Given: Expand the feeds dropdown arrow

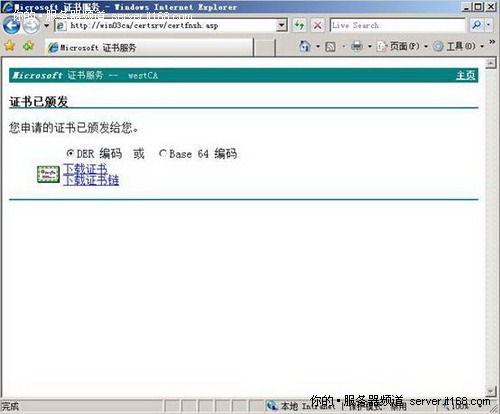Looking at the screenshot, I should tap(344, 47).
